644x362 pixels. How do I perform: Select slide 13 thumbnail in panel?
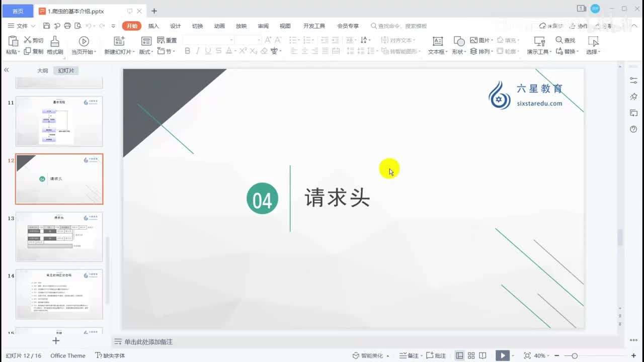(59, 236)
